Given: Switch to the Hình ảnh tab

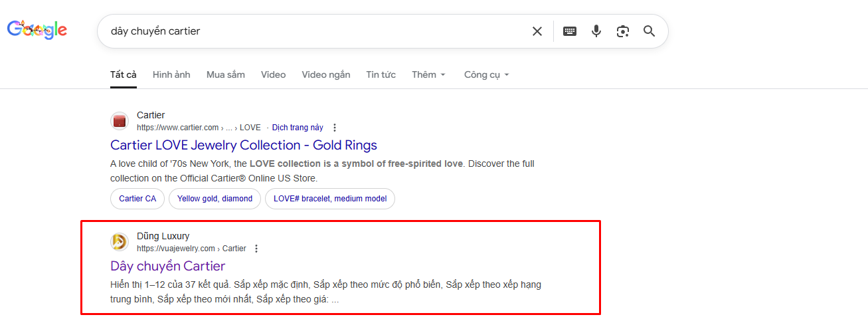Looking at the screenshot, I should click(171, 74).
